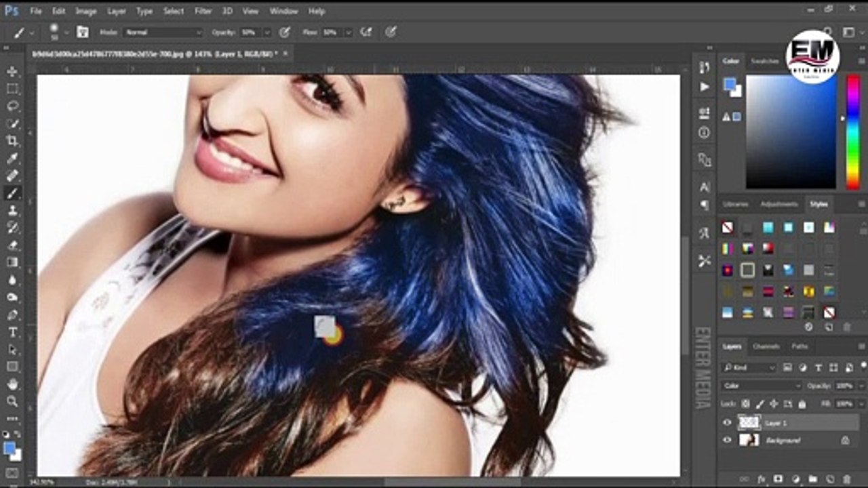
Task: Select the Rectangular Marquee tool
Action: [12, 89]
